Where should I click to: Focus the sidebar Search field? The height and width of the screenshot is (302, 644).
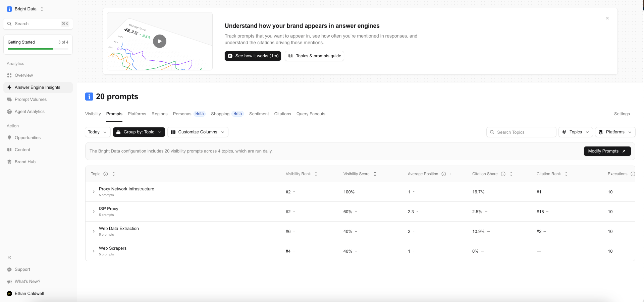(x=38, y=24)
